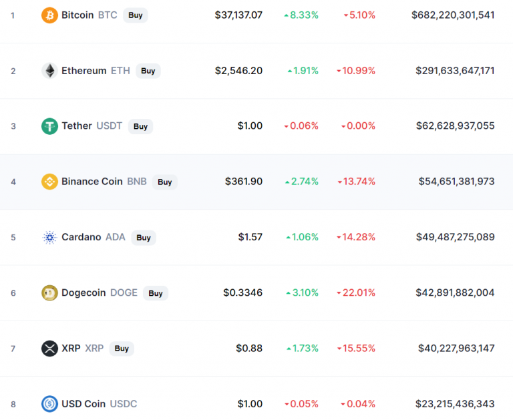513x420 pixels.
Task: Click the blue USD Coin logo icon
Action: coord(49,403)
